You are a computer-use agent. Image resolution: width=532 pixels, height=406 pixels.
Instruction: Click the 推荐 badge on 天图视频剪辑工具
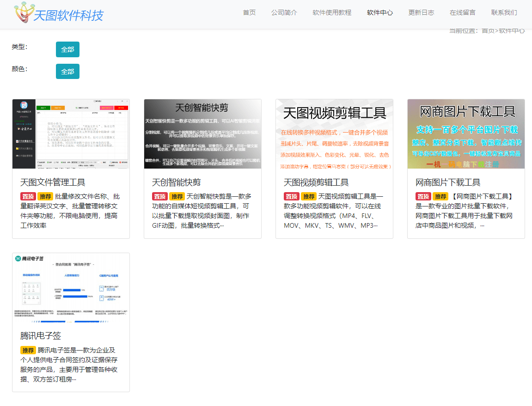click(309, 196)
